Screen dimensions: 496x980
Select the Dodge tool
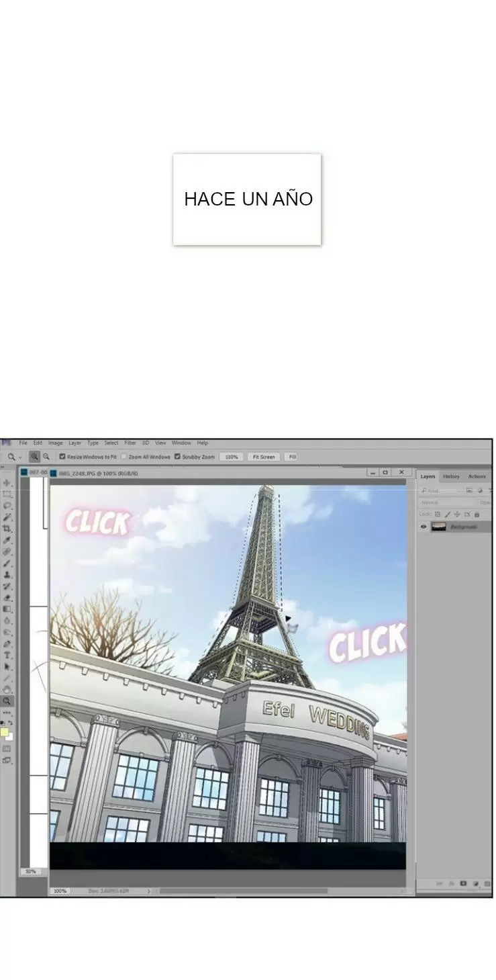click(7, 632)
